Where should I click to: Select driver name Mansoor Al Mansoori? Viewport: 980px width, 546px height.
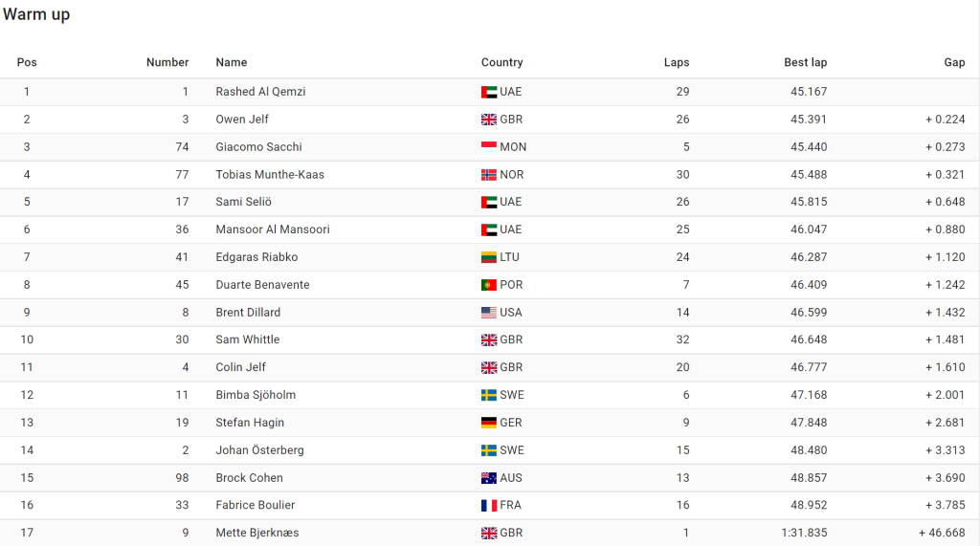pyautogui.click(x=273, y=229)
